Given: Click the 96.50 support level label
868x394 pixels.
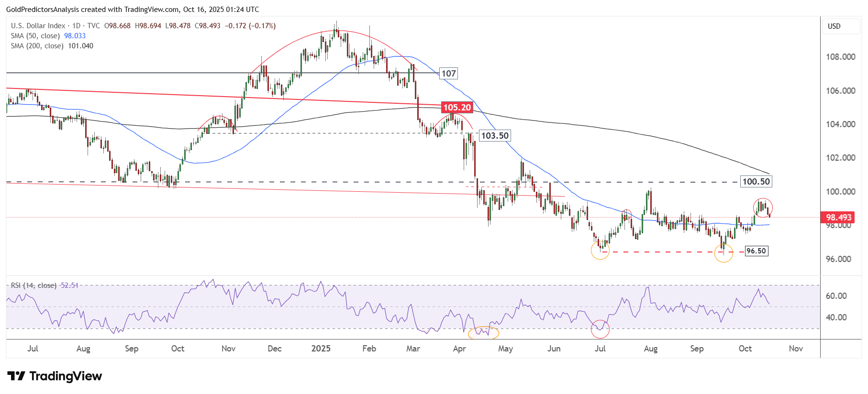Looking at the screenshot, I should pos(756,251).
